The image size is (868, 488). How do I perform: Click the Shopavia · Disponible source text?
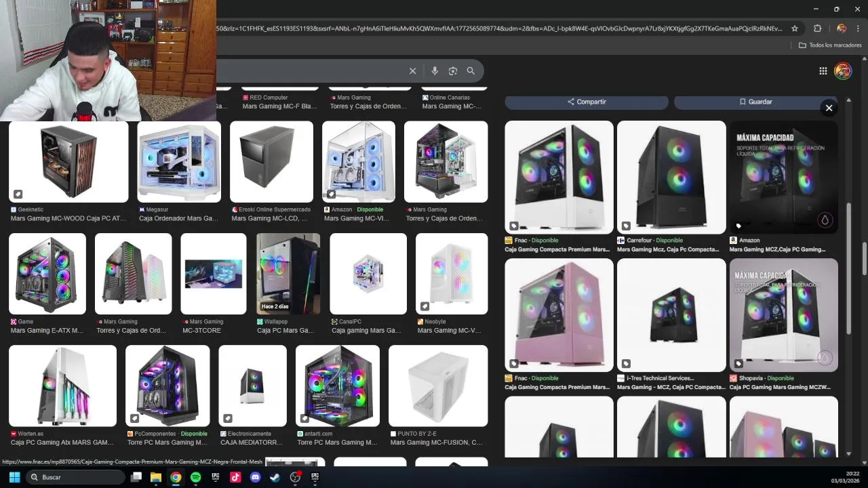pyautogui.click(x=766, y=378)
